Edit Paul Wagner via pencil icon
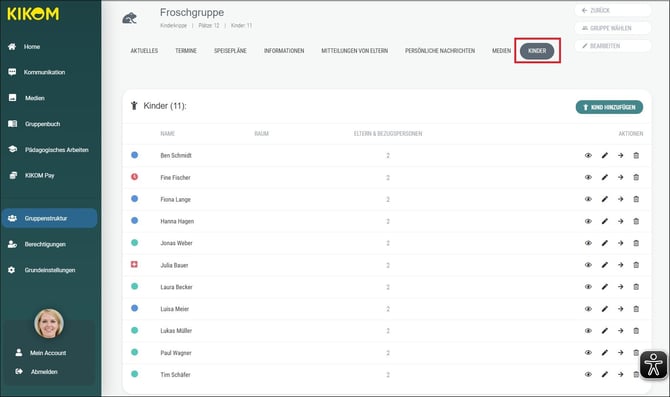Screen dimensions: 670x397 [605, 353]
